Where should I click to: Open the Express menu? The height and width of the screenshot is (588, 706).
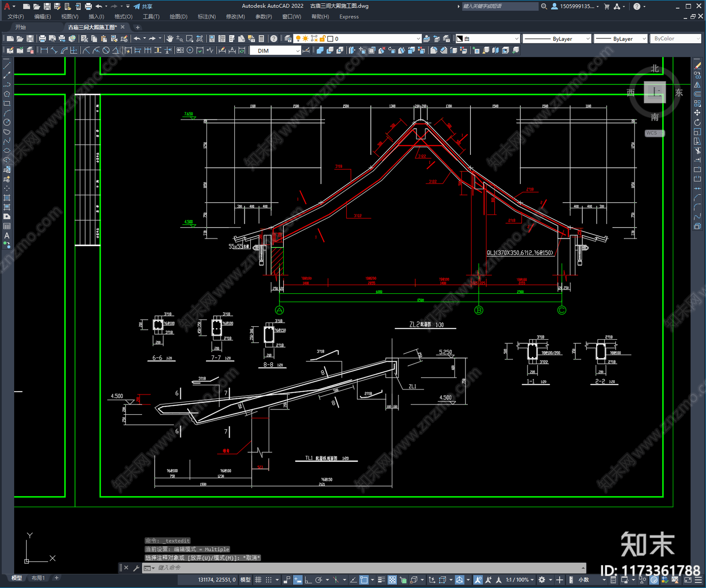(349, 17)
